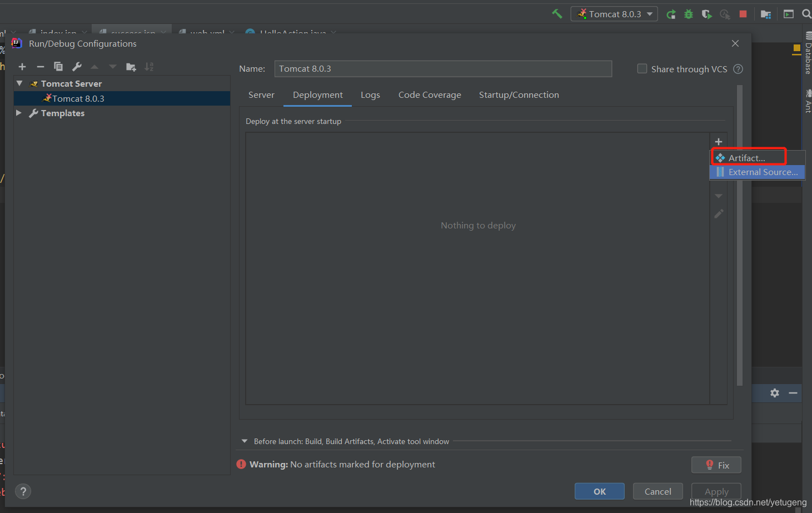Click move-down arrow in deployment list

click(719, 196)
